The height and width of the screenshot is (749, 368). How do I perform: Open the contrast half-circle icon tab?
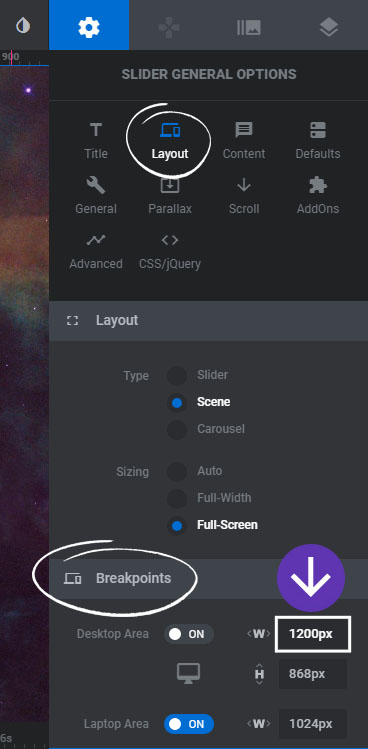23,25
